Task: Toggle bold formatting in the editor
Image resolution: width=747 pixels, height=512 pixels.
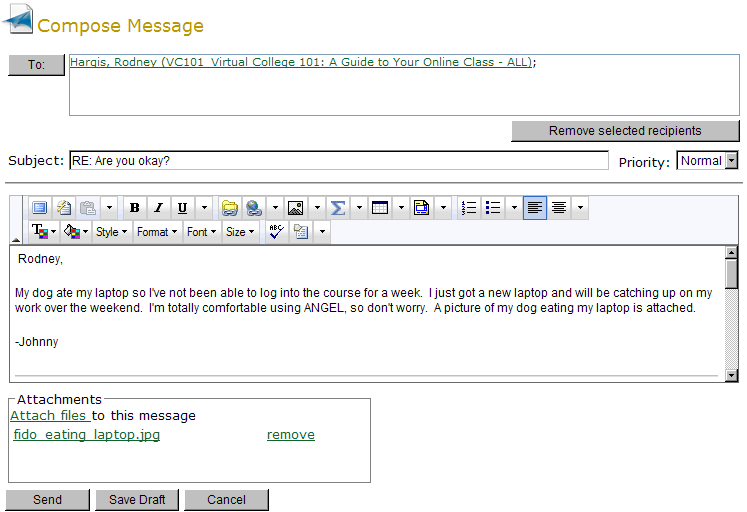Action: pos(135,208)
